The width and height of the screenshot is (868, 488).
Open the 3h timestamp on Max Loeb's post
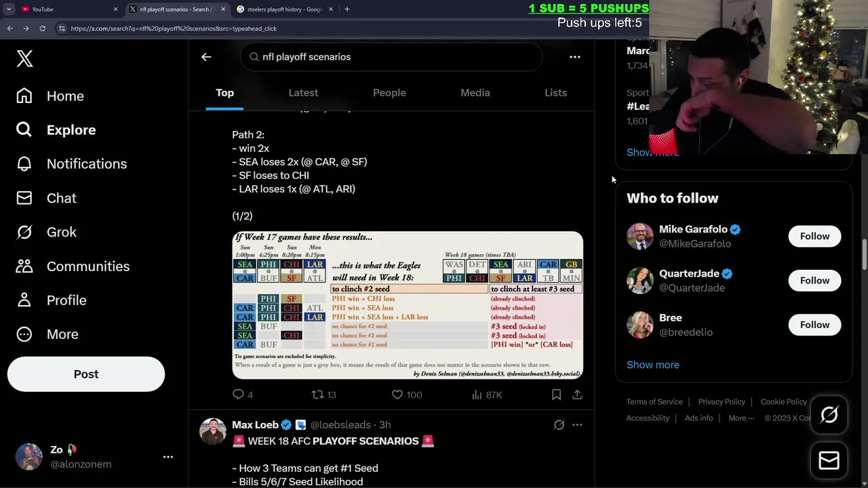pos(384,425)
